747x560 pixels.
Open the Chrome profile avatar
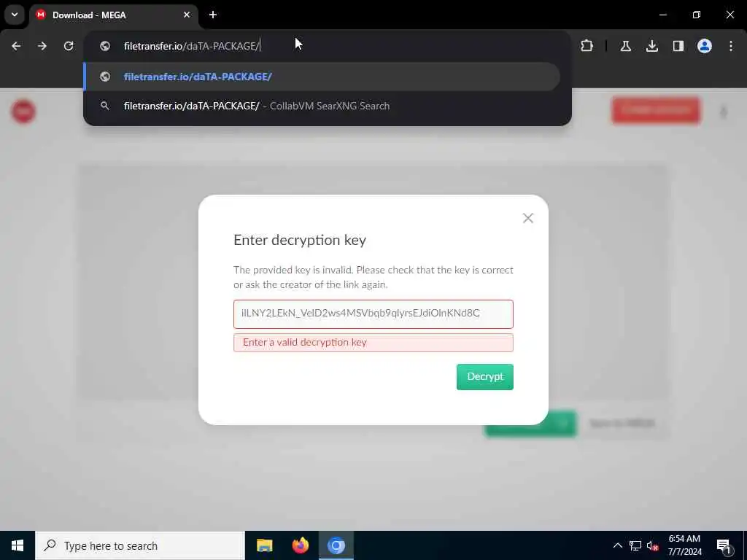pyautogui.click(x=705, y=46)
